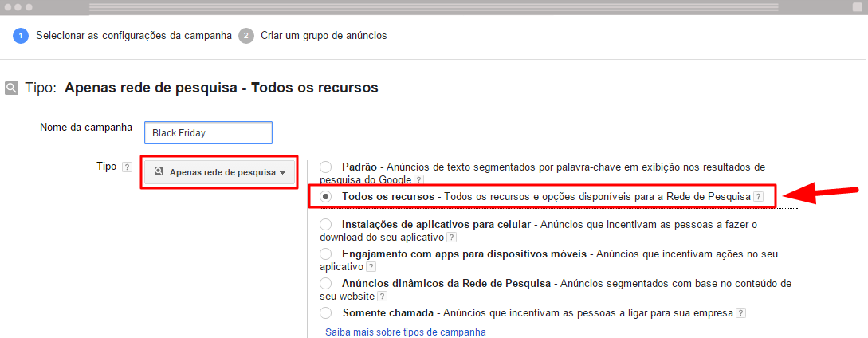Click the search magnifier icon beside Tipo heading
868x338 pixels.
(11, 88)
